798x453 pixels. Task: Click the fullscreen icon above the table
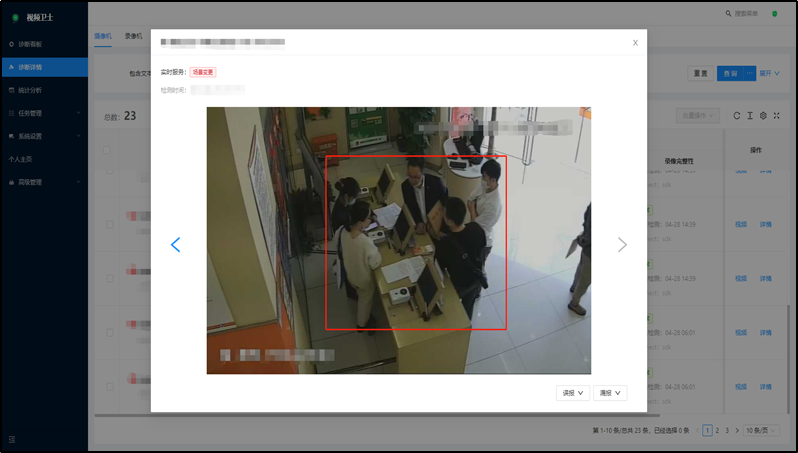[x=777, y=116]
